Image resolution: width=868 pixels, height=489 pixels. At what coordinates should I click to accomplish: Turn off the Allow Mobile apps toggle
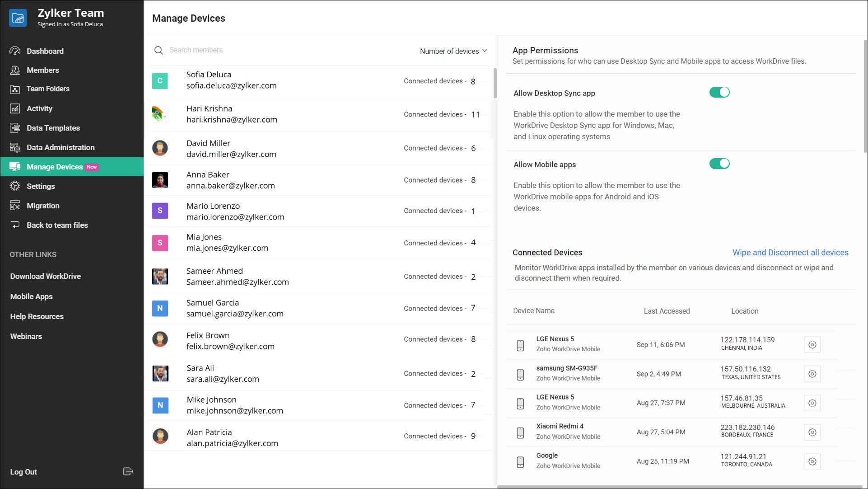[719, 164]
